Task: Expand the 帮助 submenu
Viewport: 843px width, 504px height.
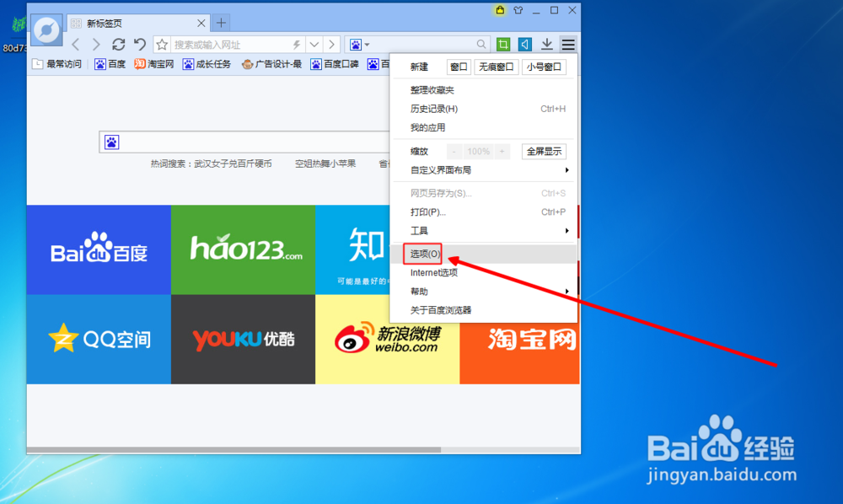Action: pos(485,292)
